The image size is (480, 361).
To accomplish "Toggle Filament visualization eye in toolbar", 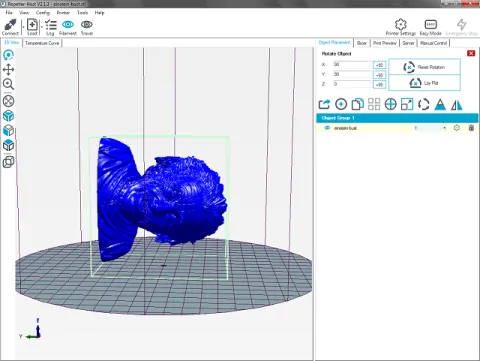I will click(68, 27).
